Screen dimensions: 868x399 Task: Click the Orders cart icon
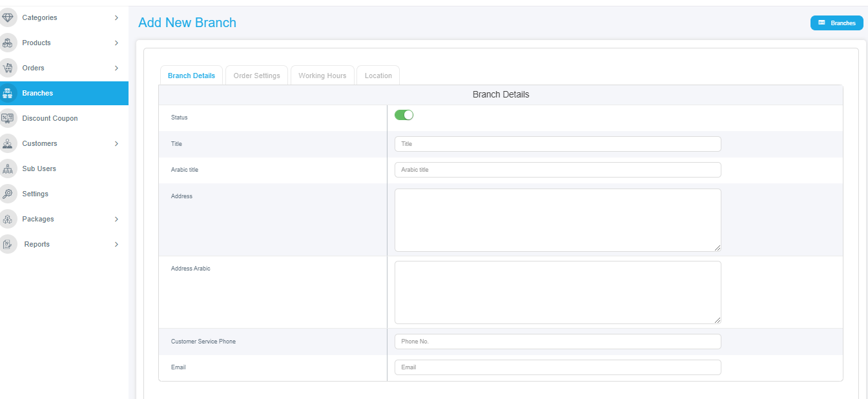[x=8, y=68]
